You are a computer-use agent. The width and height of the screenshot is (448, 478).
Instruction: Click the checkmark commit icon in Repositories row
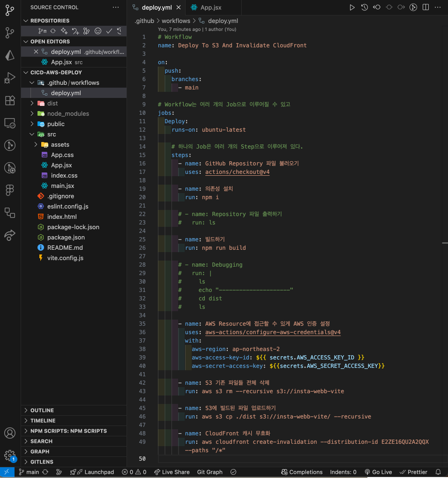coord(109,31)
